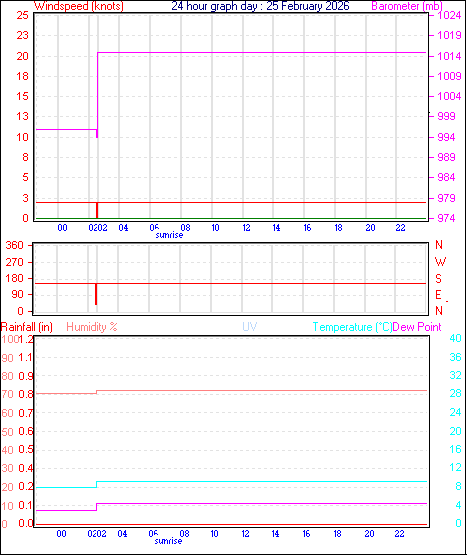Screen dimensions: 467x559
Task: Click the 90 degree label on the wind direction scale
Action: point(17,294)
